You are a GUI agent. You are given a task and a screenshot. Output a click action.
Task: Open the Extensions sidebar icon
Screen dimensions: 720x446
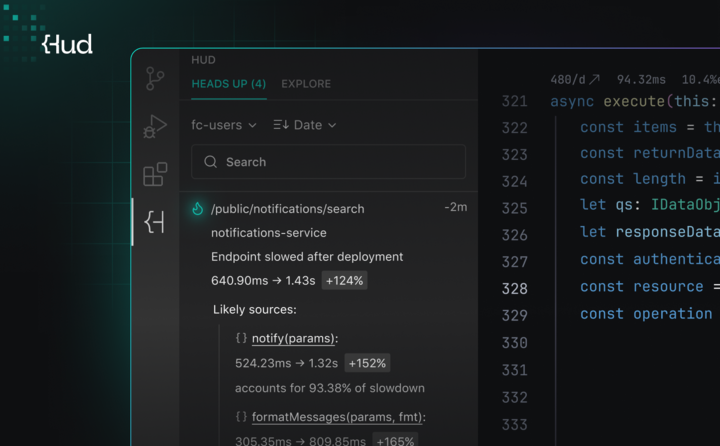155,174
